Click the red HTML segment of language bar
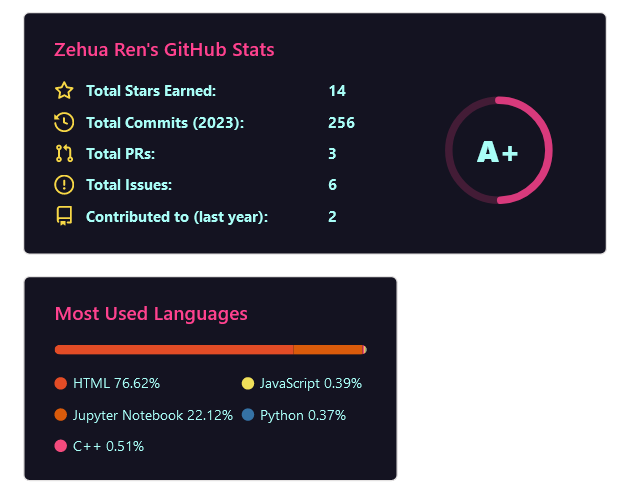This screenshot has height=498, width=637. [174, 349]
